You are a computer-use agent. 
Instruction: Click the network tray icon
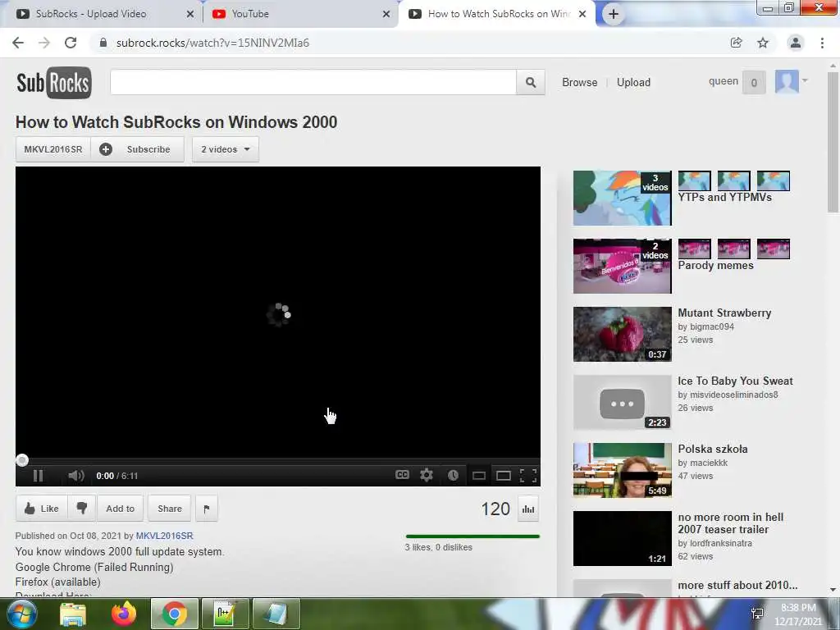click(757, 614)
